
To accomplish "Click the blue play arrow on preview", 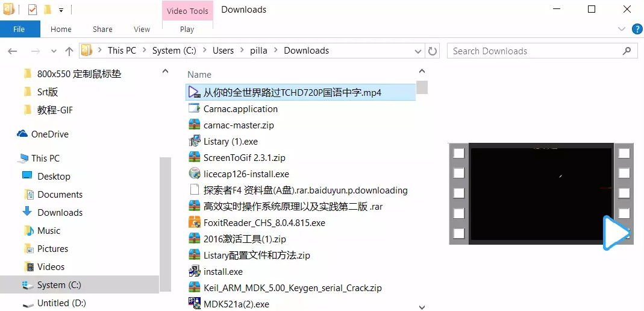I will (x=616, y=233).
